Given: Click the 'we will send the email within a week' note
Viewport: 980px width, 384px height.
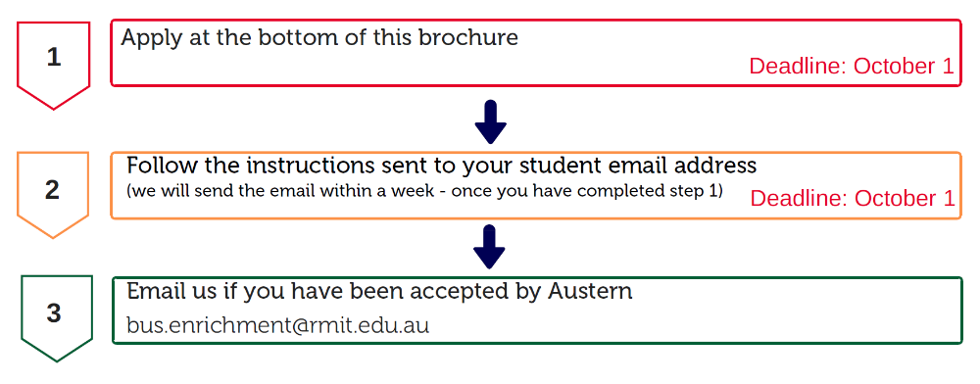Looking at the screenshot, I should click(424, 191).
